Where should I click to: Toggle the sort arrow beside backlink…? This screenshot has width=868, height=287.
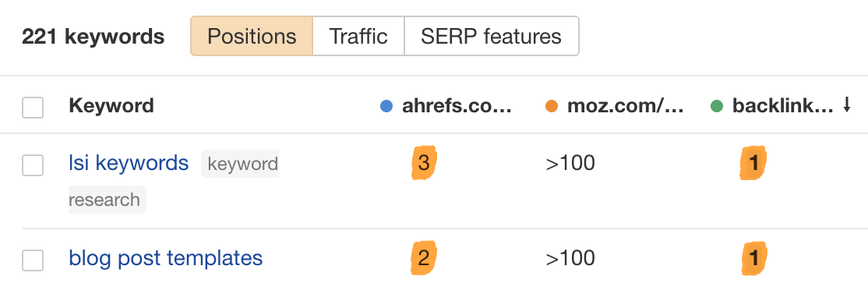pos(846,105)
